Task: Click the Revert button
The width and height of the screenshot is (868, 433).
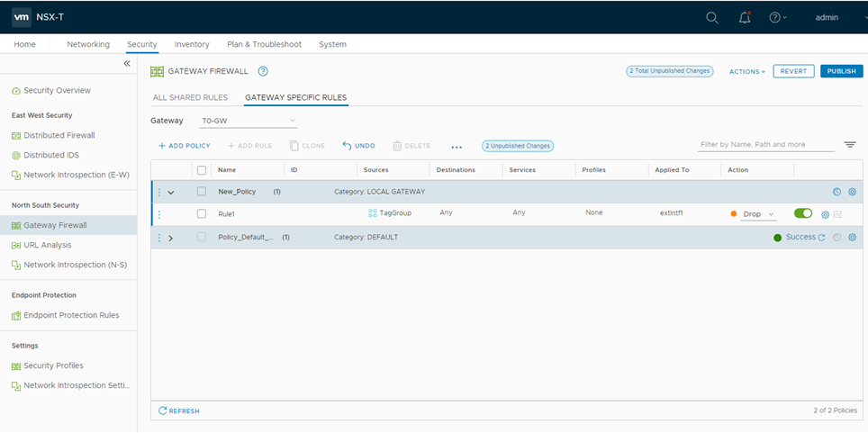Action: pyautogui.click(x=793, y=71)
